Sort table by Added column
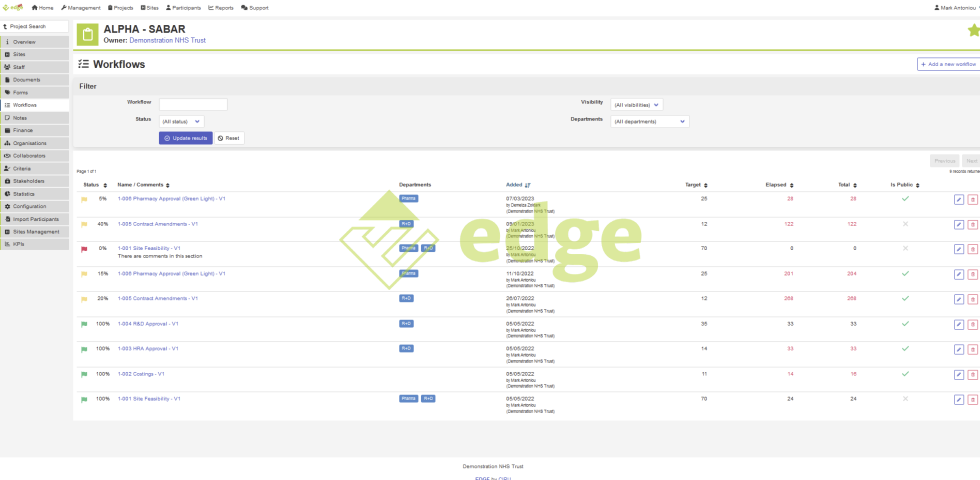Image resolution: width=980 pixels, height=480 pixels. [518, 185]
